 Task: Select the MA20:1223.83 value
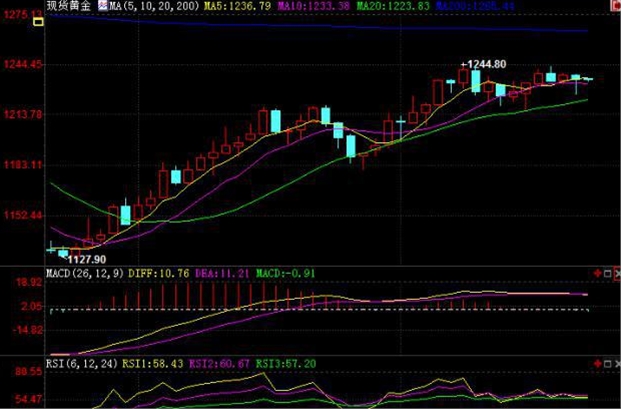(x=393, y=6)
